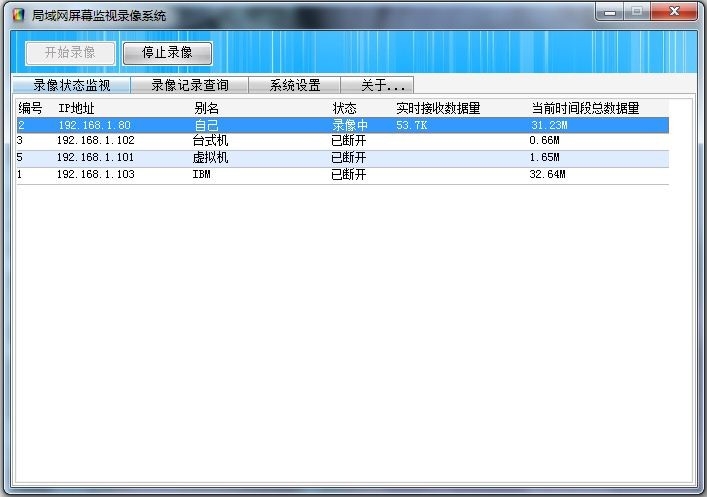Click the 53.7K real-time data value
This screenshot has height=497, width=707.
pyautogui.click(x=411, y=125)
